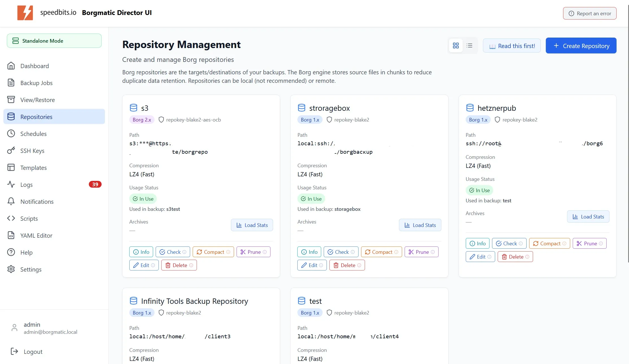Open Help page
629x364 pixels.
pos(54,252)
